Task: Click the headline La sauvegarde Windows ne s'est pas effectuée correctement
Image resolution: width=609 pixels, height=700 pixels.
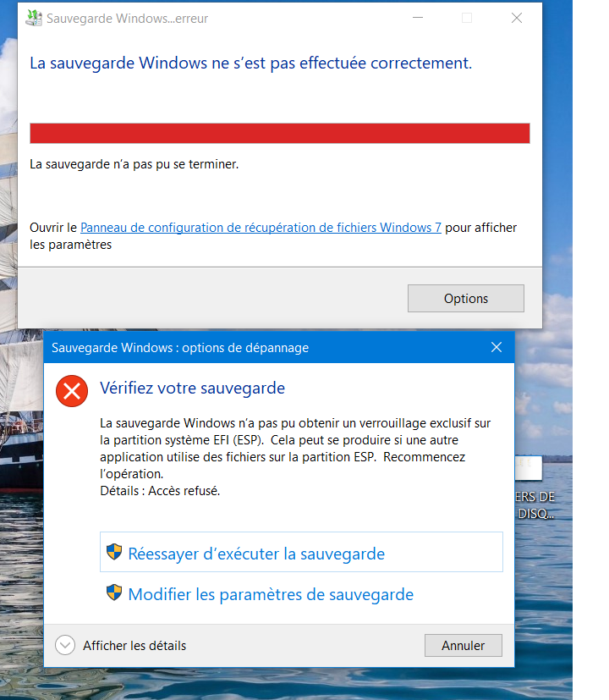Action: 250,63
